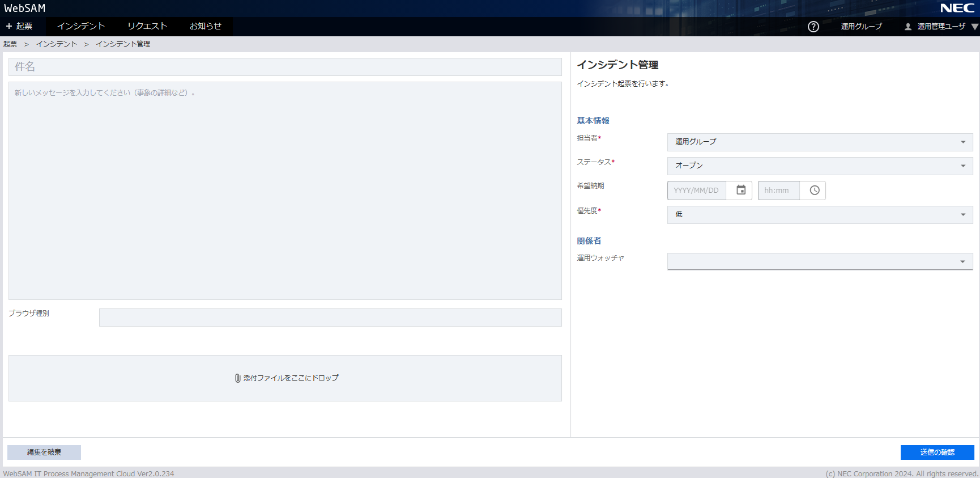Viewport: 980px width, 478px height.
Task: Click the 運用ウォッチャ field label
Action: pyautogui.click(x=600, y=258)
